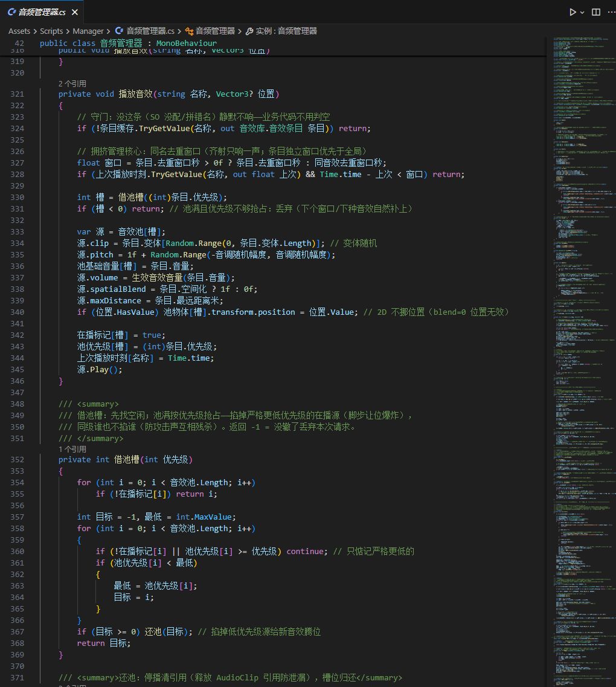Click the Assets breadcrumb
The height and width of the screenshot is (687, 616).
[19, 31]
